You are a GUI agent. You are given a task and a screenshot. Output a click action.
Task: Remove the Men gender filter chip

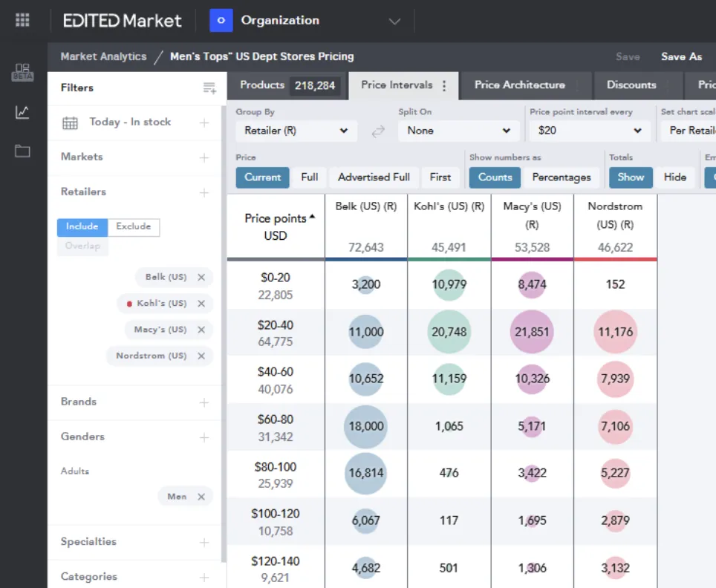201,497
